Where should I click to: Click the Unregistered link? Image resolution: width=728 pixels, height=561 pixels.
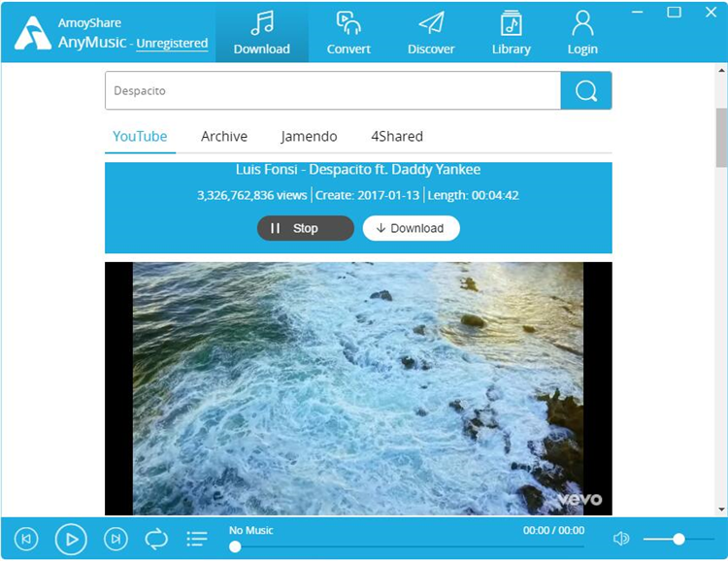click(x=172, y=43)
